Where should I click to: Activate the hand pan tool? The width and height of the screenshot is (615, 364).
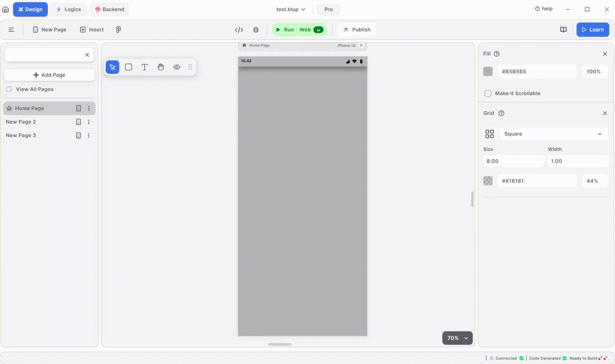pyautogui.click(x=161, y=67)
